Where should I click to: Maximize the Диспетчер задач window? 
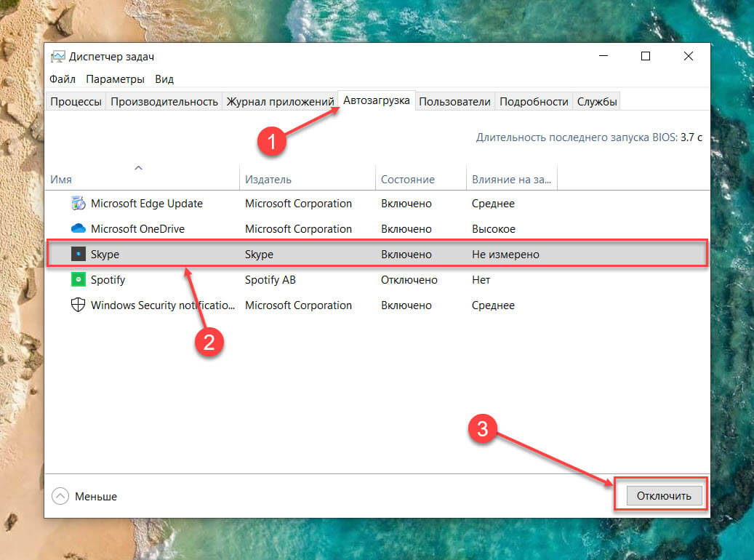coord(646,56)
